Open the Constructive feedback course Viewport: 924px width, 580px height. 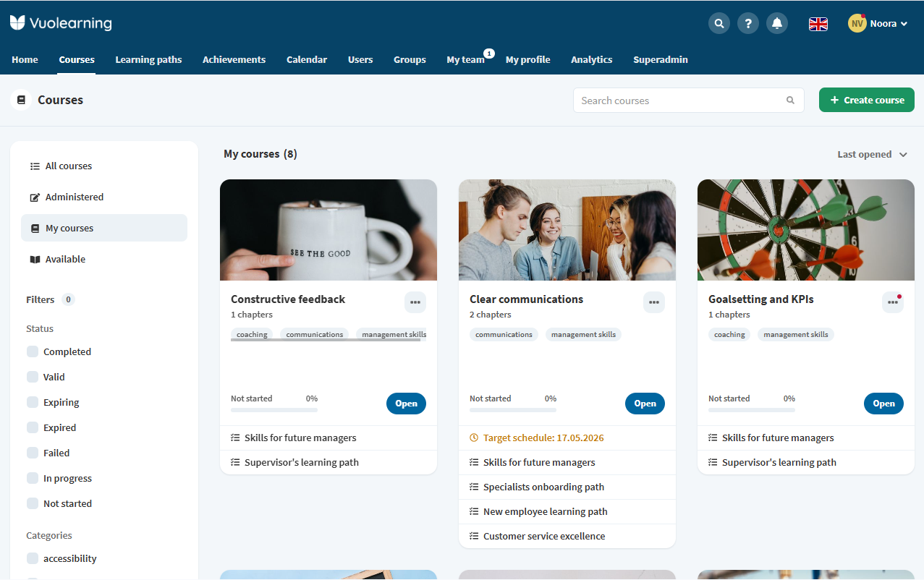click(x=406, y=404)
